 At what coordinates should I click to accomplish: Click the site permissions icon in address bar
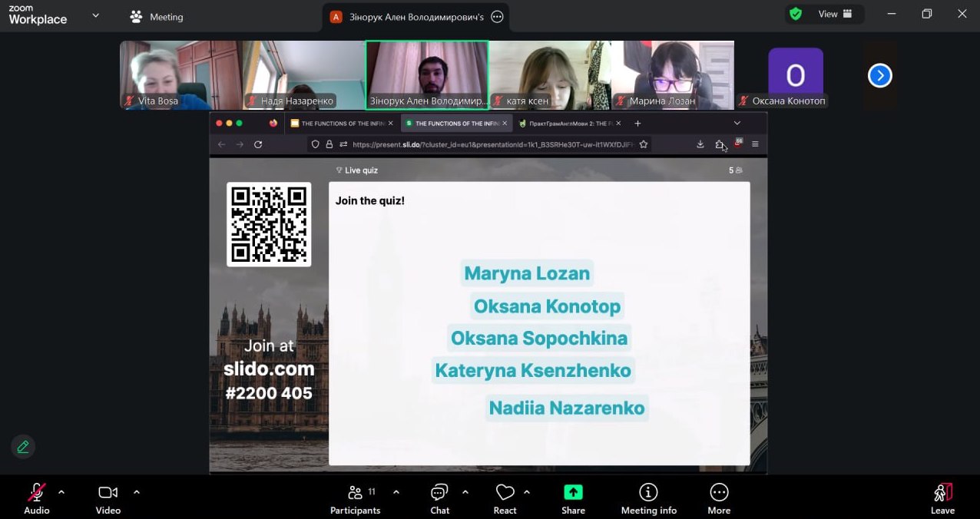coord(343,144)
